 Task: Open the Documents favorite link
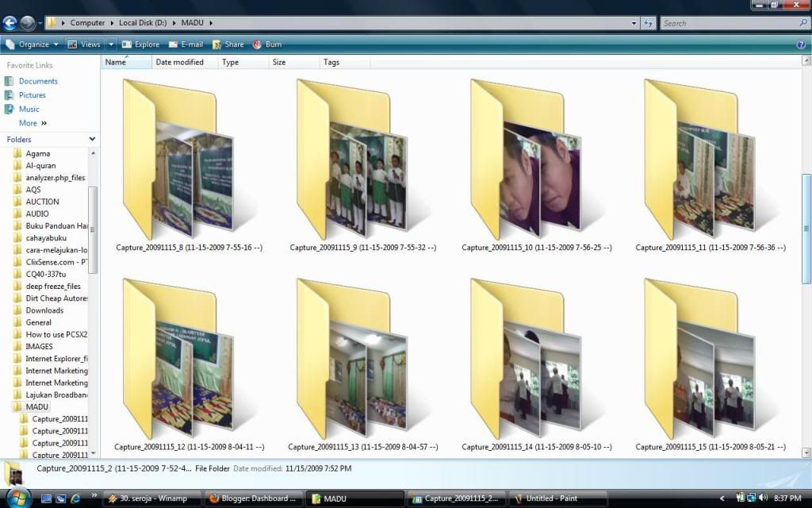click(38, 82)
